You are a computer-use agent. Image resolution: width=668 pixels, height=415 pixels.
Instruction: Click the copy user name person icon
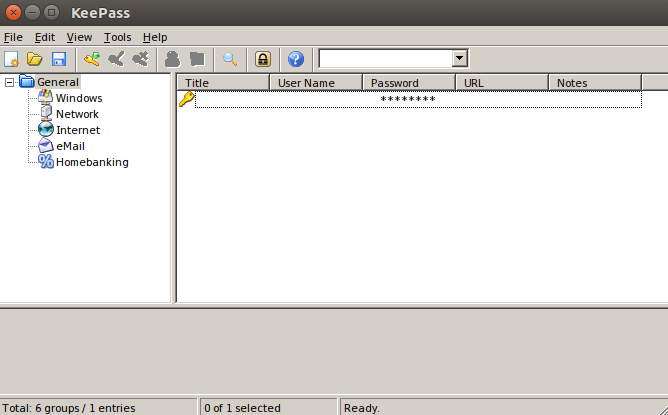coord(173,59)
